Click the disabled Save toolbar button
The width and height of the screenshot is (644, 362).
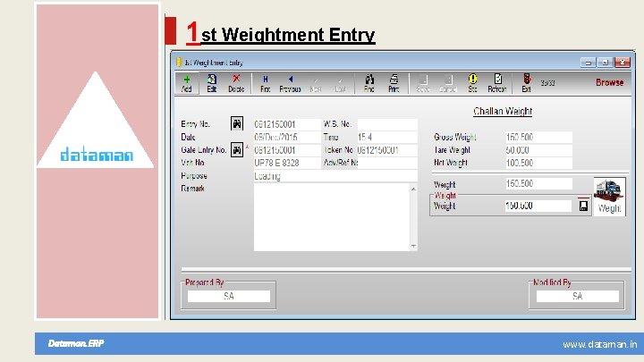point(423,83)
